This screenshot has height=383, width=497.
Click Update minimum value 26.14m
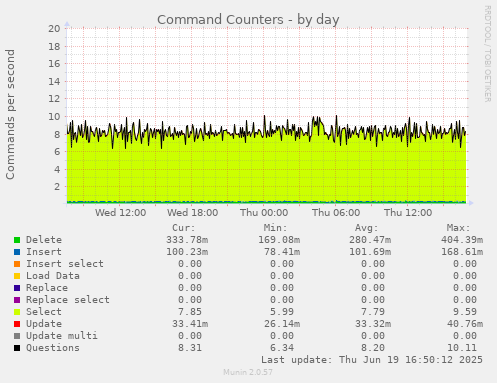click(282, 324)
